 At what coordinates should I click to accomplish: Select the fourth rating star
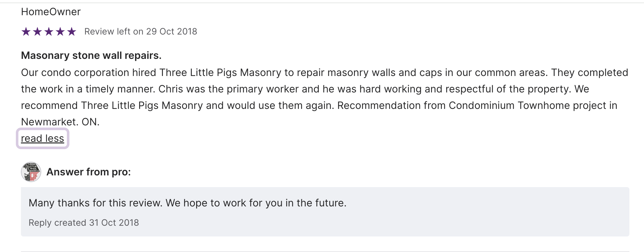coord(60,32)
